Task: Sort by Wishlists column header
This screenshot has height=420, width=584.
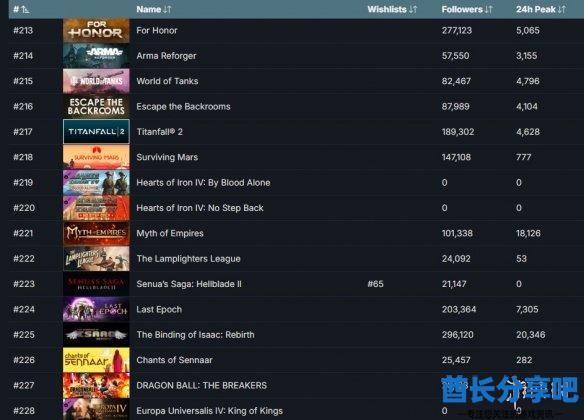Action: point(392,9)
